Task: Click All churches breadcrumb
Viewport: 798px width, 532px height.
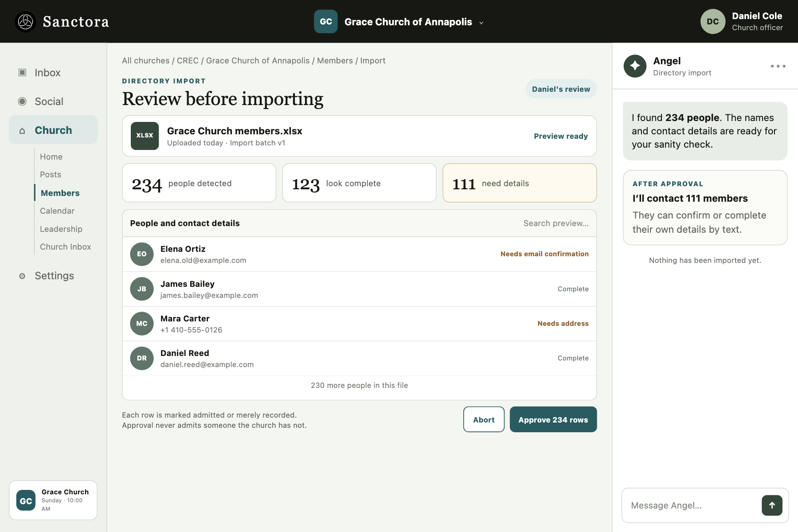Action: tap(146, 61)
